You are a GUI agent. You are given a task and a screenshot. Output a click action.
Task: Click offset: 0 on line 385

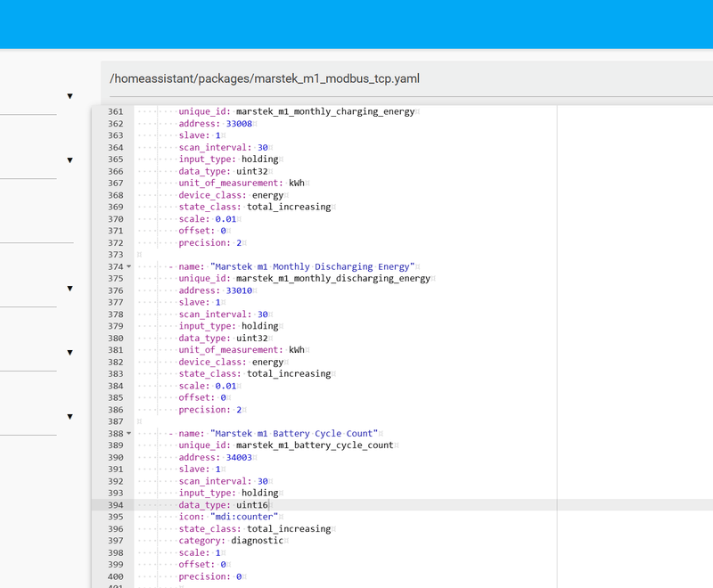click(202, 397)
